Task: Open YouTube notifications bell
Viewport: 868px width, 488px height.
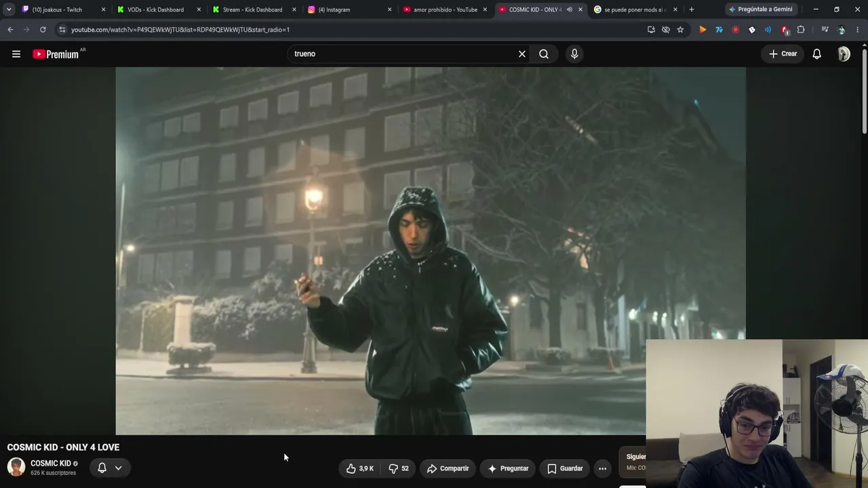Action: (817, 54)
